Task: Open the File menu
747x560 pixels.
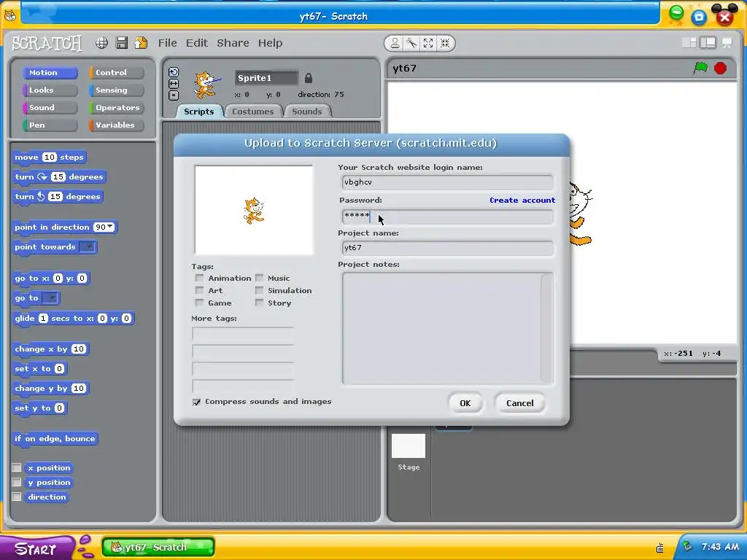Action: 168,43
